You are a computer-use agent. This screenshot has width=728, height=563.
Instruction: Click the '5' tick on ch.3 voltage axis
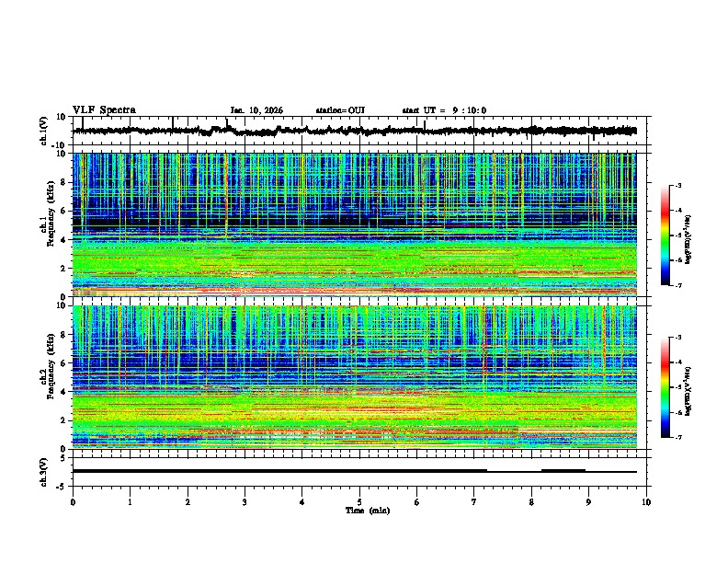tap(64, 458)
